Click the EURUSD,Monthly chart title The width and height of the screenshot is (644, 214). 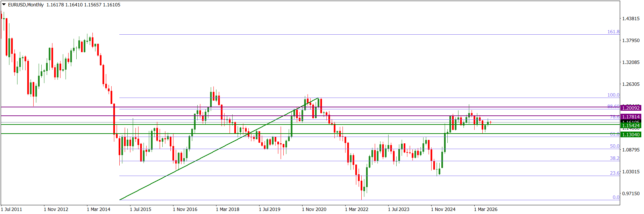pos(26,5)
